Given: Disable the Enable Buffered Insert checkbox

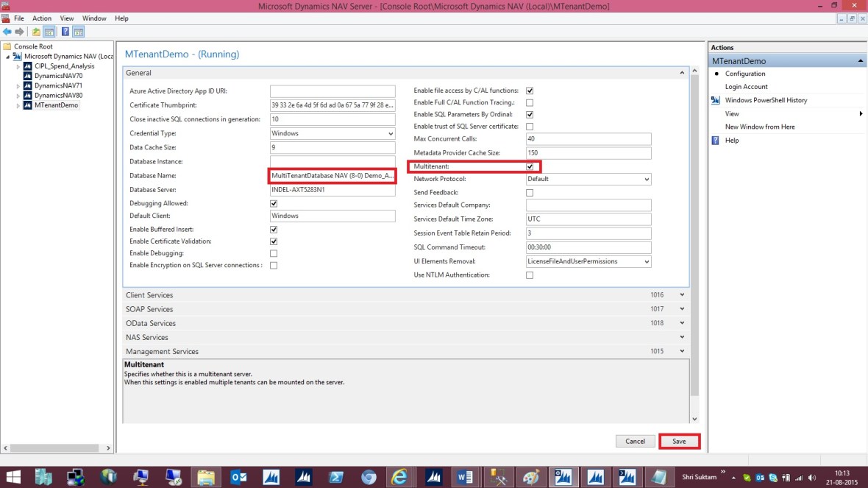Looking at the screenshot, I should coord(273,229).
